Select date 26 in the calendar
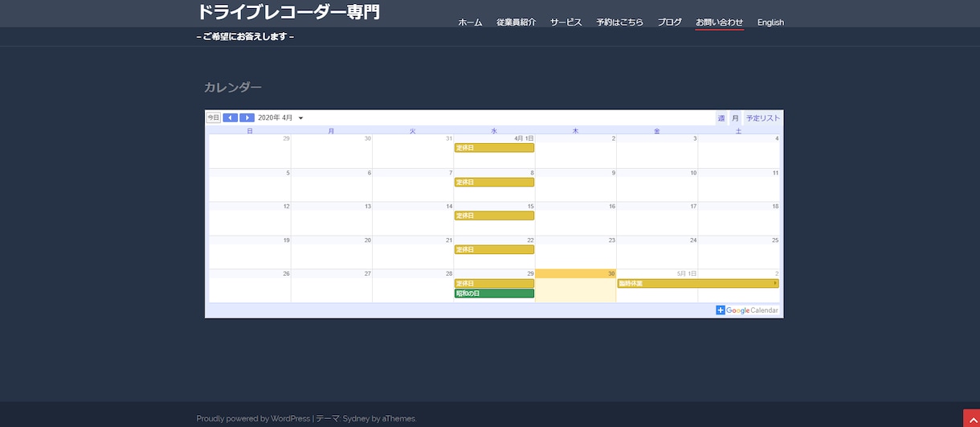The width and height of the screenshot is (980, 427). pos(286,273)
